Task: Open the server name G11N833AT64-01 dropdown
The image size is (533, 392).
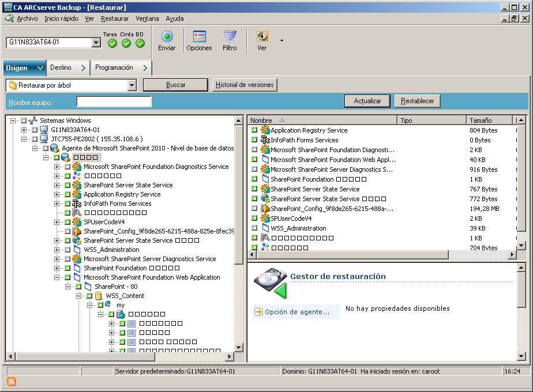Action: click(96, 43)
